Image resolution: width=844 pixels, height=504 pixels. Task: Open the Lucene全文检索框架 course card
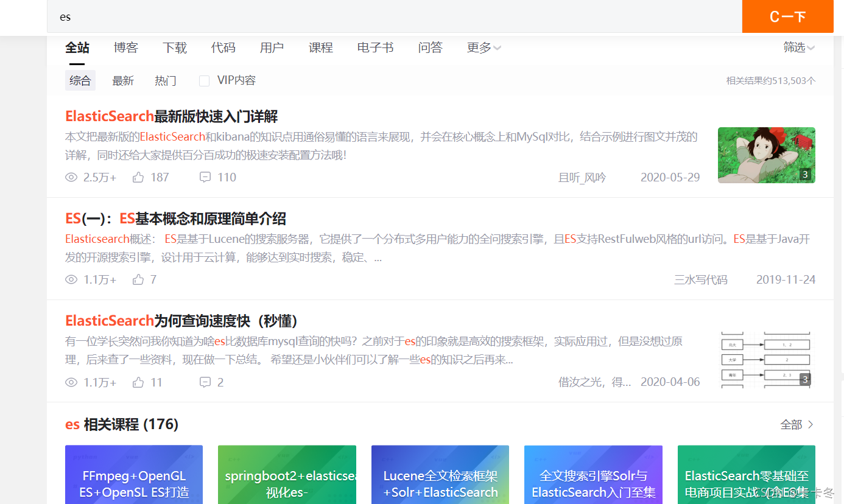point(440,475)
